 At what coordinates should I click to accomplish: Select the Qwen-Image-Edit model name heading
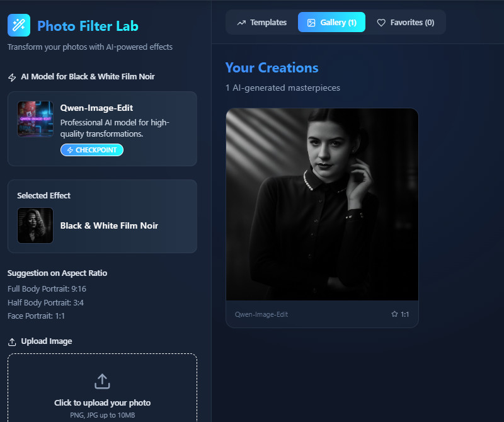96,108
